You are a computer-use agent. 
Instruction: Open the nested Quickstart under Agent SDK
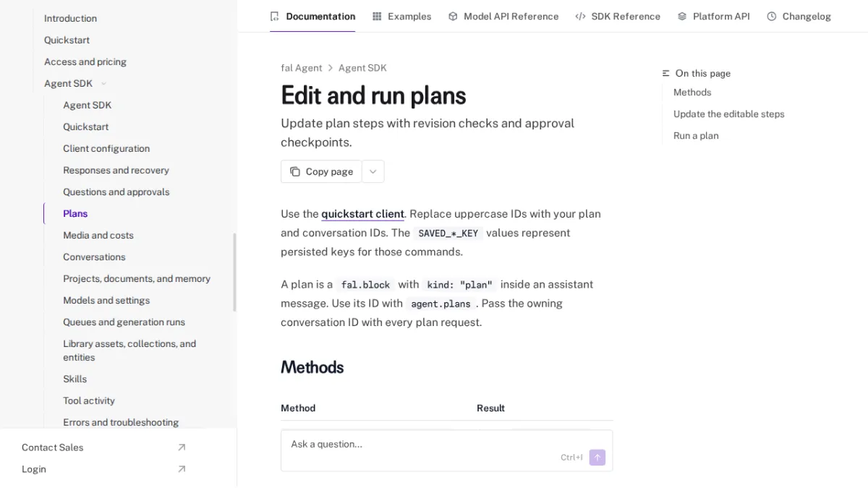tap(85, 127)
